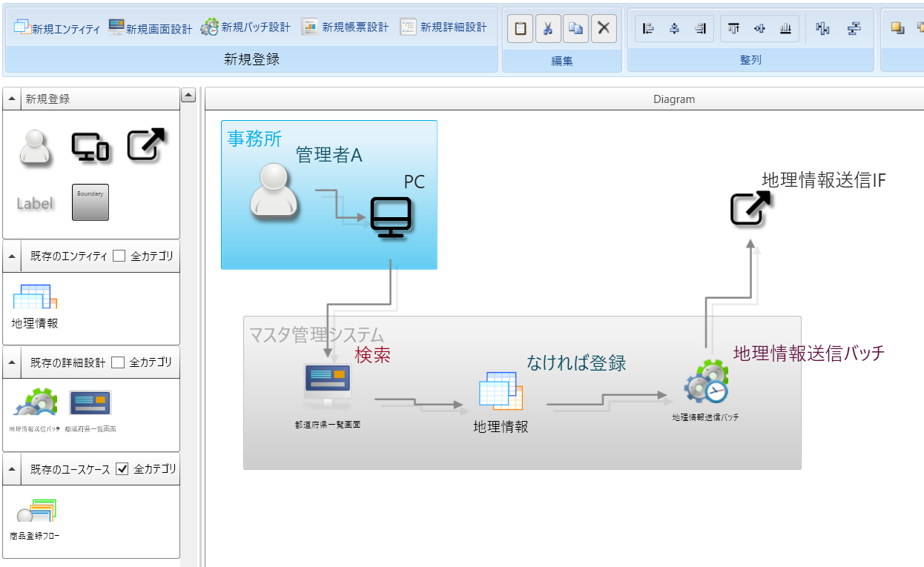Collapse the 既存の詳細設計 section
Viewport: 924px width, 567px height.
(13, 362)
